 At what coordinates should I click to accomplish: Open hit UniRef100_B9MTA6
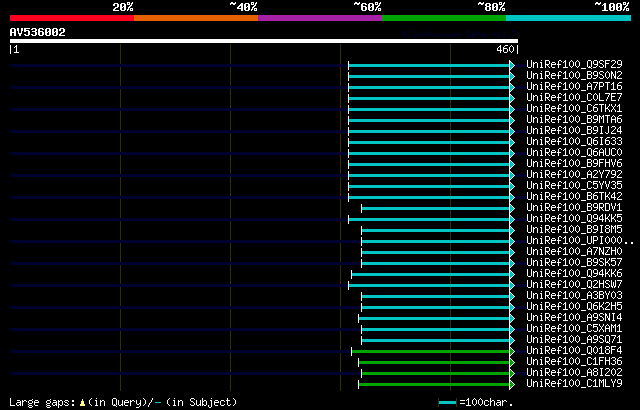574,120
